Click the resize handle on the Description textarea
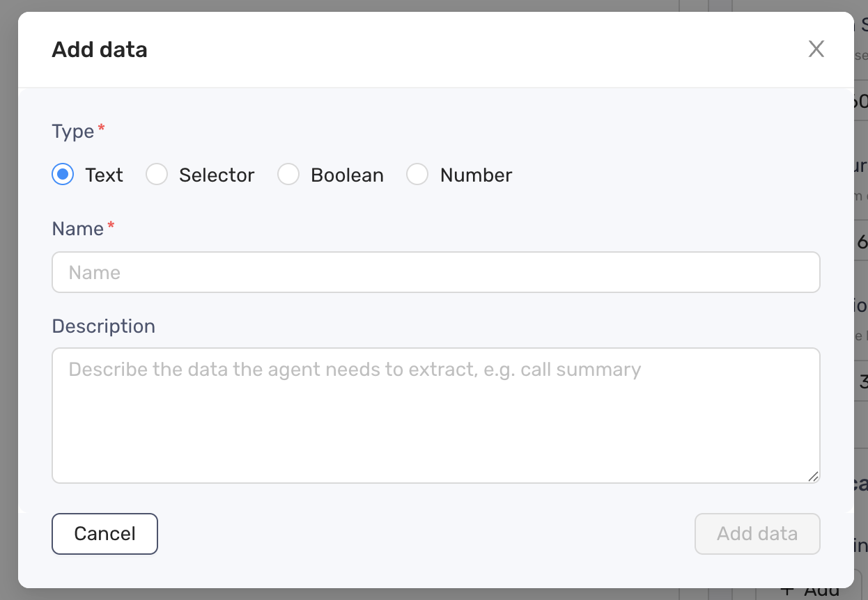This screenshot has height=600, width=868. pyautogui.click(x=813, y=477)
